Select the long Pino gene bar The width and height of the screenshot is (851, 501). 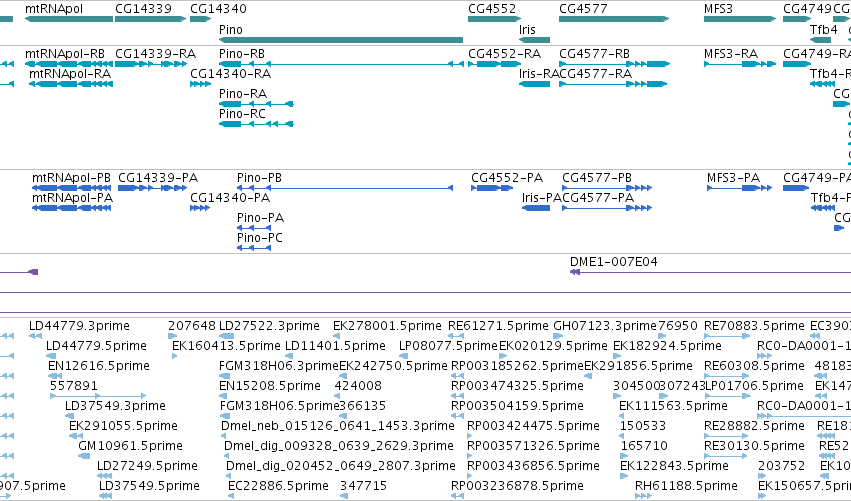(341, 40)
